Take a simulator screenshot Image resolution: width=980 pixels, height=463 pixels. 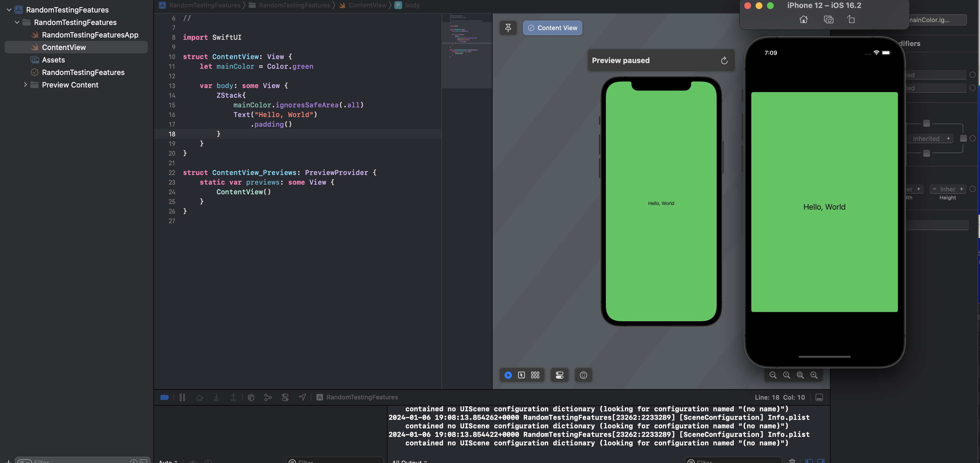coord(828,20)
